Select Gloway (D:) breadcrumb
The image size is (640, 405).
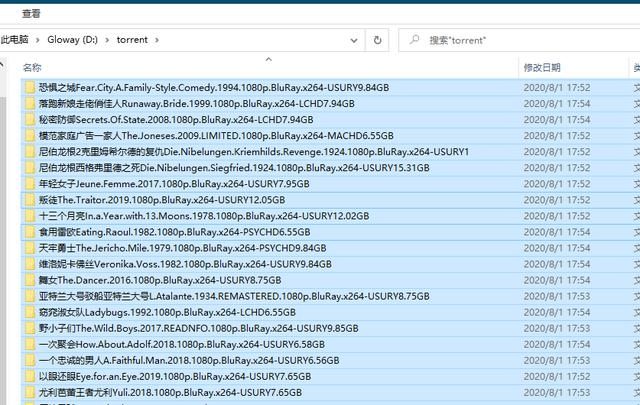[x=72, y=40]
